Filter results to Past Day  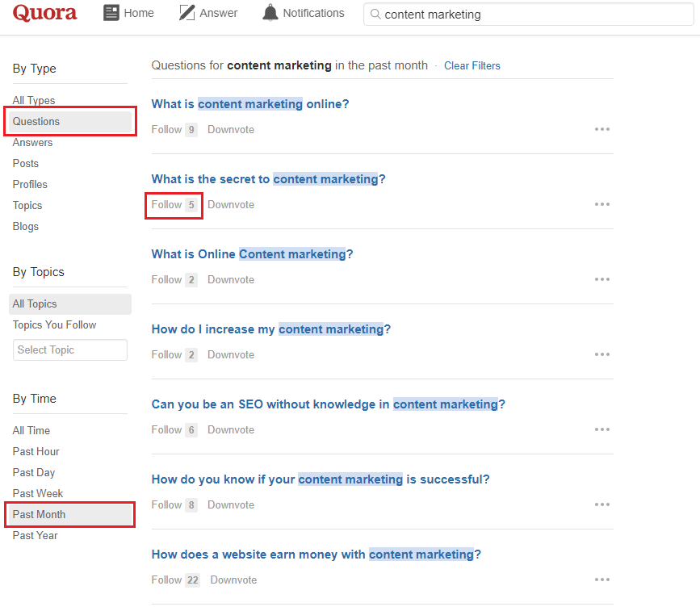[x=34, y=473]
